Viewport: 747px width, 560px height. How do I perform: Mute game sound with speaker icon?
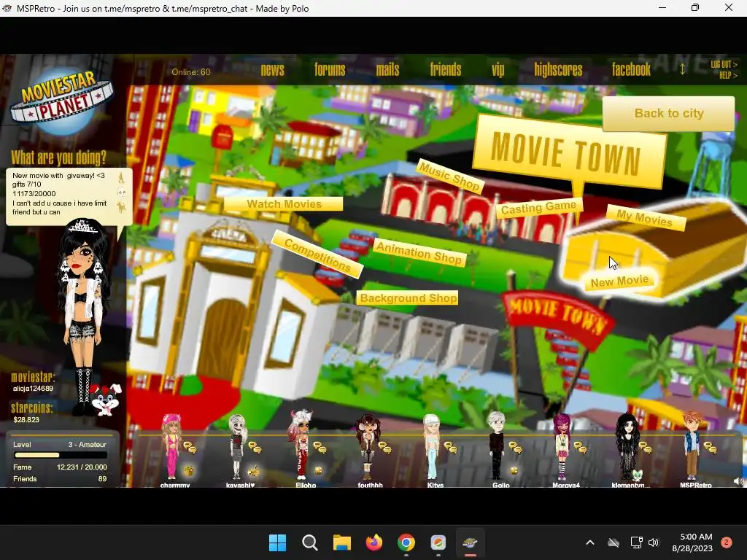click(738, 481)
